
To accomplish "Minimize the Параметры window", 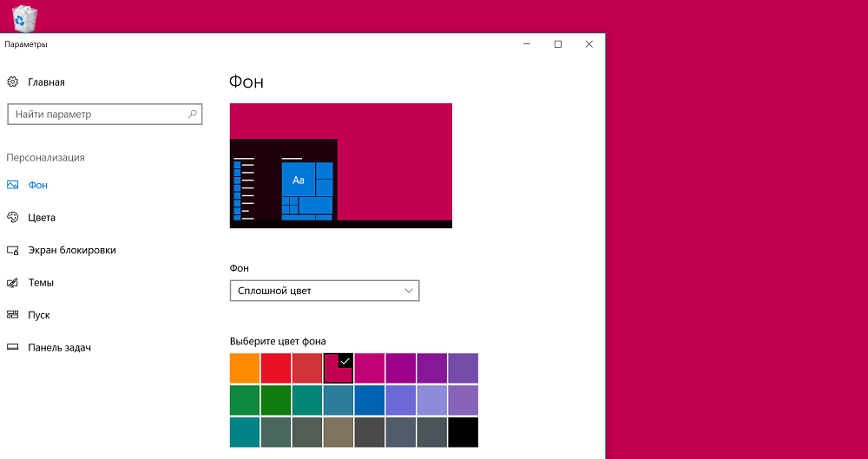I will 527,44.
